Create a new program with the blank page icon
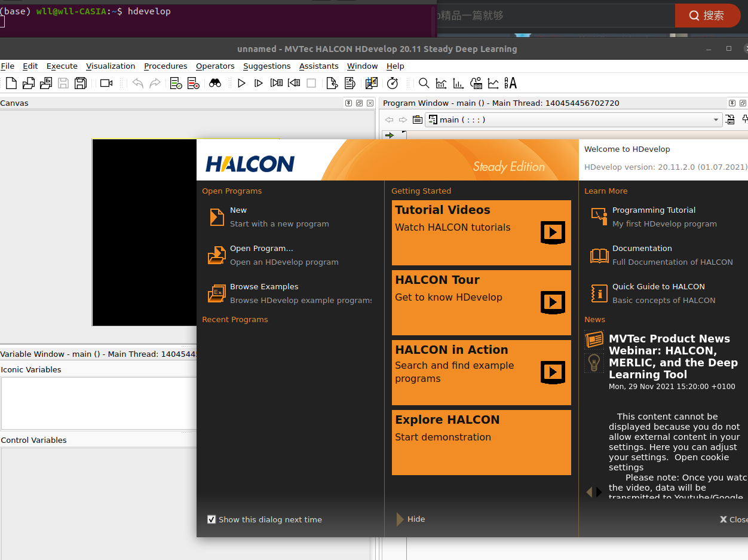 point(11,83)
